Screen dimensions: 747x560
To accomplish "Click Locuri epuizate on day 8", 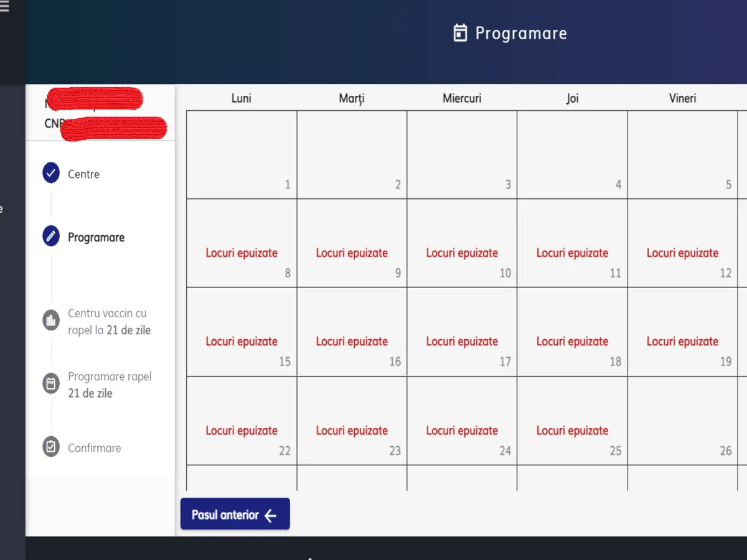I will click(242, 253).
